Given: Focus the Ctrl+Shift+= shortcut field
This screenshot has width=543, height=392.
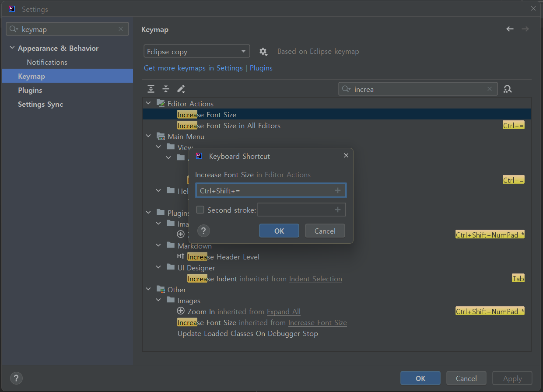Looking at the screenshot, I should (x=271, y=191).
